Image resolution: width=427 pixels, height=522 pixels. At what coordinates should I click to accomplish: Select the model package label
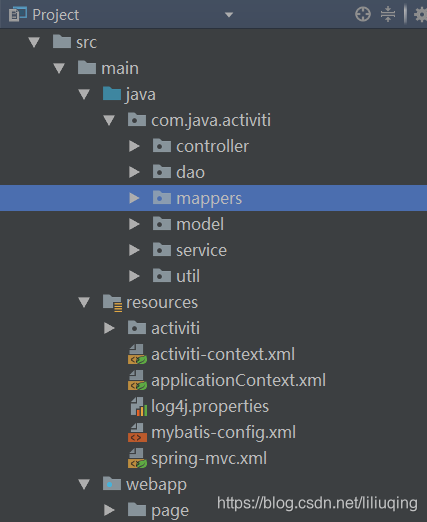pos(200,225)
